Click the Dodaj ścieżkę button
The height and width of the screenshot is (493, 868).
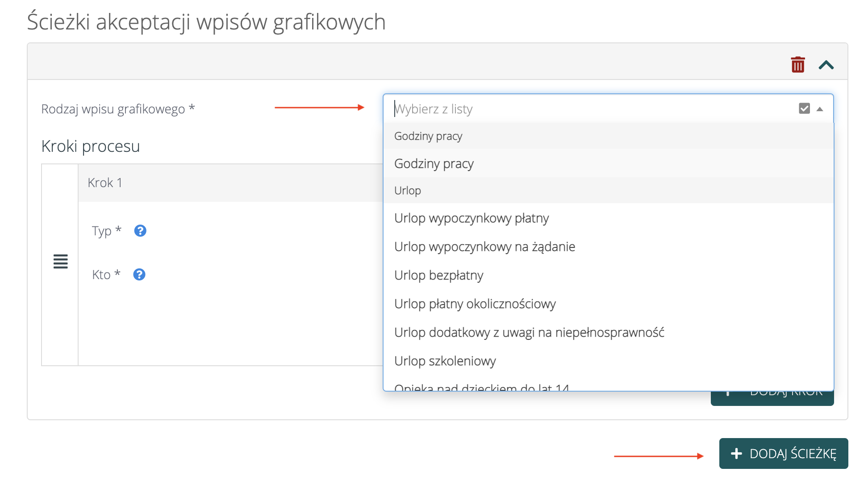click(783, 454)
